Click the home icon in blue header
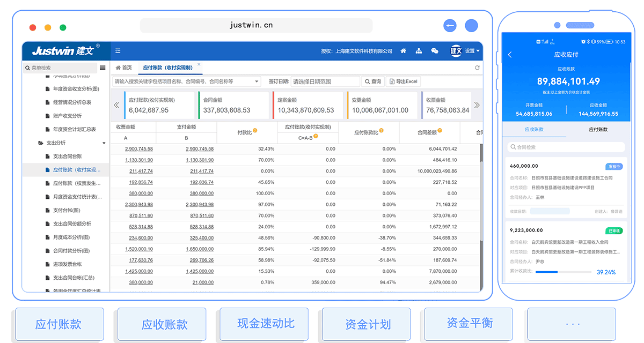Screen dimensions: 644x343 (404, 51)
